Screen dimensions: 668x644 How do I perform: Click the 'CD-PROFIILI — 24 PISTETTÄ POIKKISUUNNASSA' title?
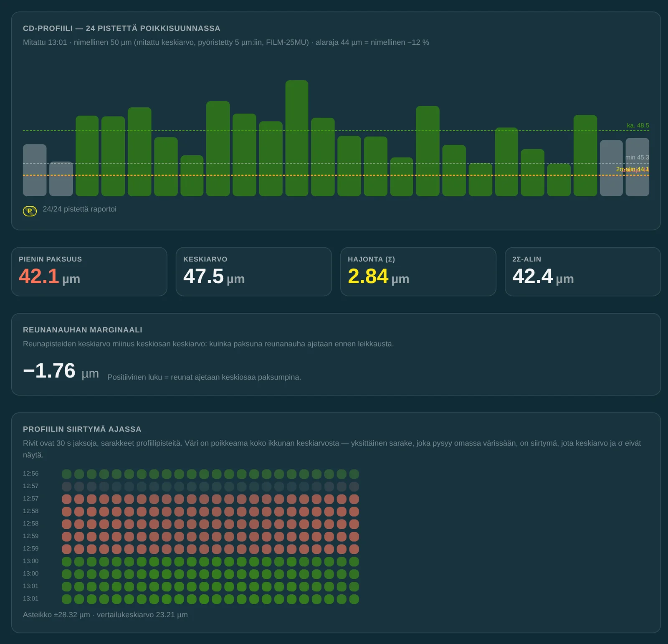(x=121, y=28)
